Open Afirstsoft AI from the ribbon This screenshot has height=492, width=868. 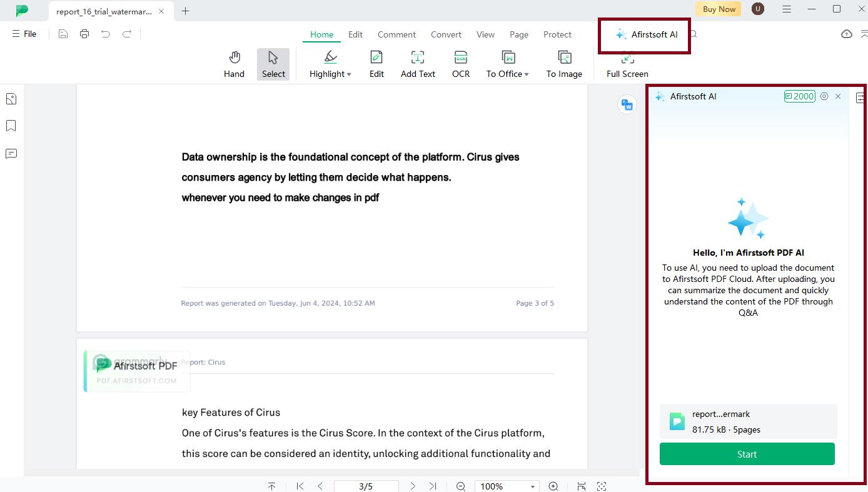click(646, 34)
